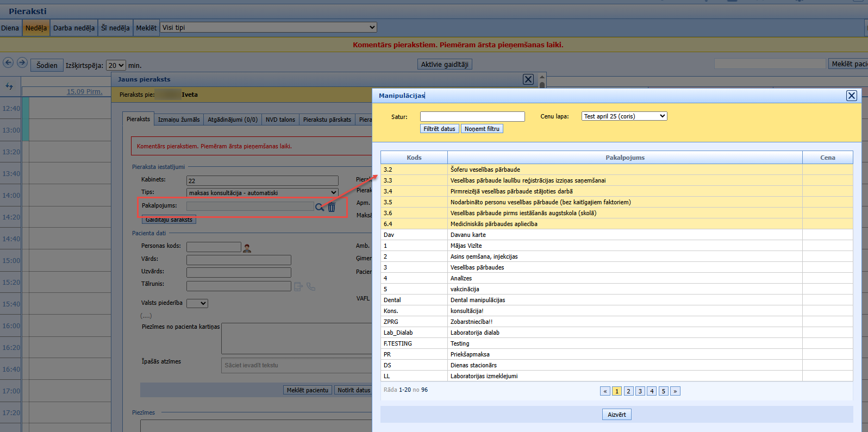Viewport: 868px width, 432px height.
Task: Click the Satur filter input field
Action: (472, 116)
